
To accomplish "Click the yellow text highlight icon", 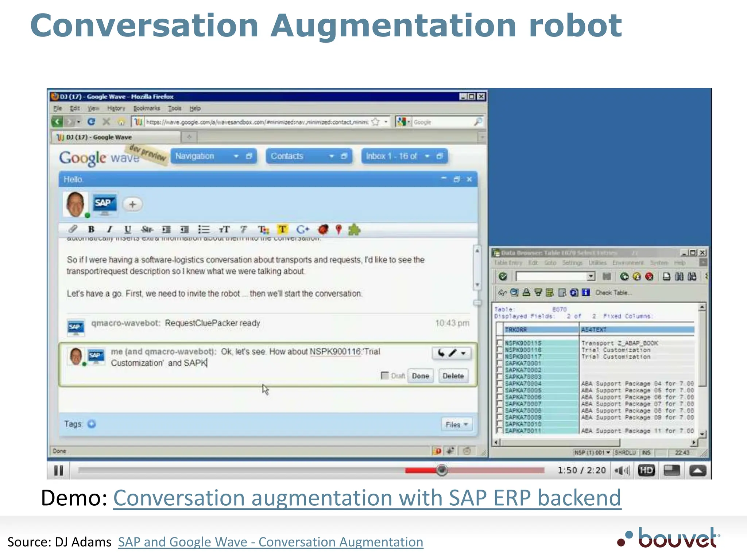I will coord(282,229).
